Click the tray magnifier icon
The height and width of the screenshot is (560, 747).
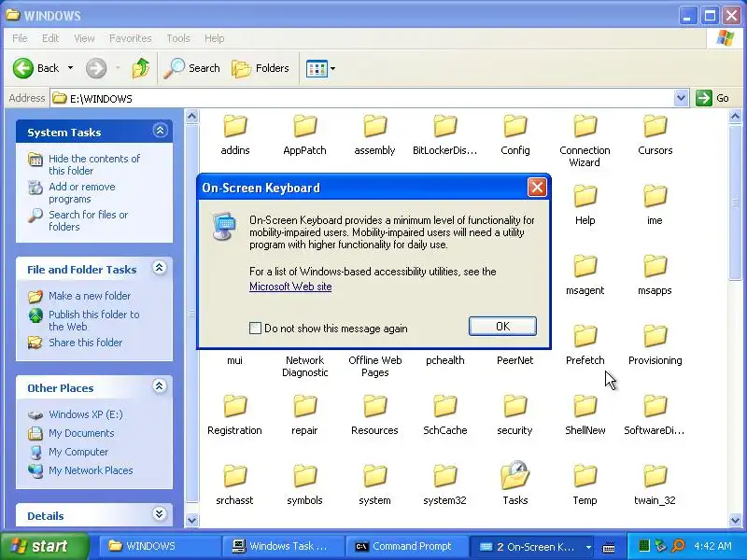(678, 546)
